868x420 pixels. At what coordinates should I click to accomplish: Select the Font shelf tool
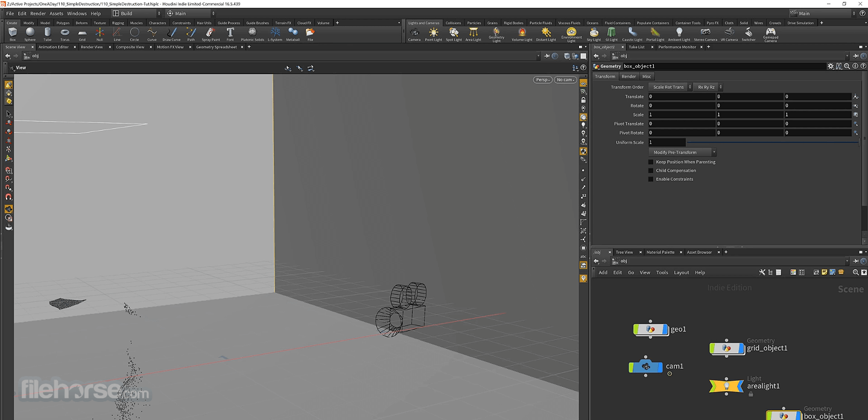[230, 34]
